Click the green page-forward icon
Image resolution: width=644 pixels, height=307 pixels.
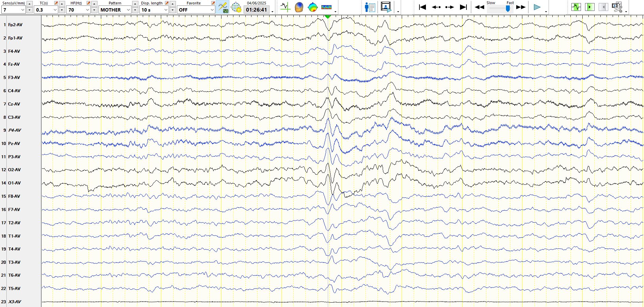click(x=590, y=7)
